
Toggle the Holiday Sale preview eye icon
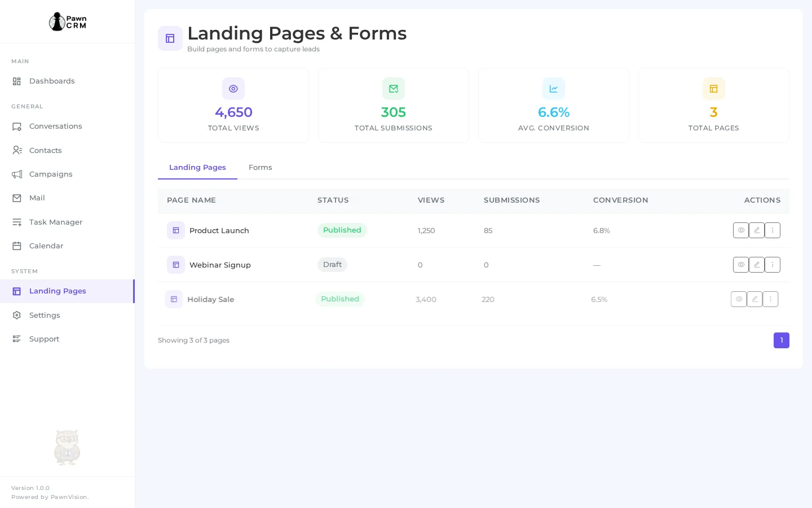[739, 299]
